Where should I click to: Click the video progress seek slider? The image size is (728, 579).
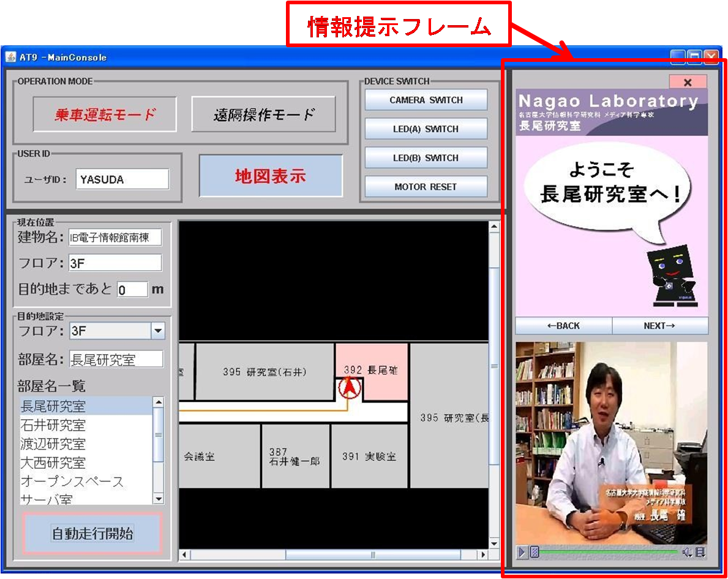point(606,553)
